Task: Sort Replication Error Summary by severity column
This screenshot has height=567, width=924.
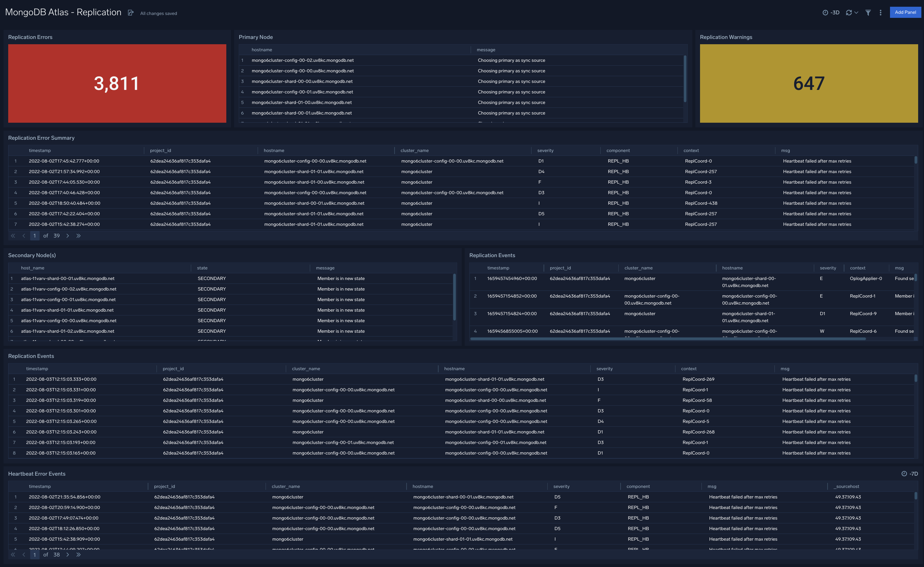Action: pos(545,150)
